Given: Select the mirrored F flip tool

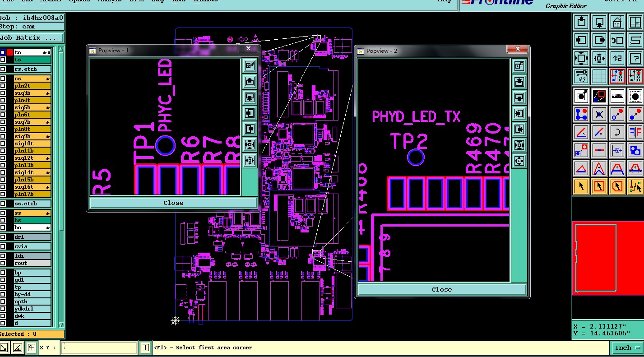Looking at the screenshot, I should (x=635, y=132).
